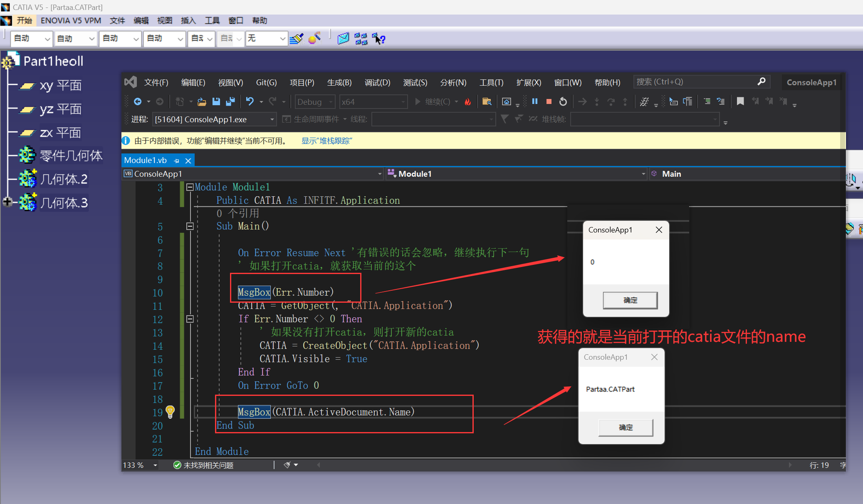The height and width of the screenshot is (504, 863).
Task: Open the 调试(D) debug menu
Action: tap(377, 82)
